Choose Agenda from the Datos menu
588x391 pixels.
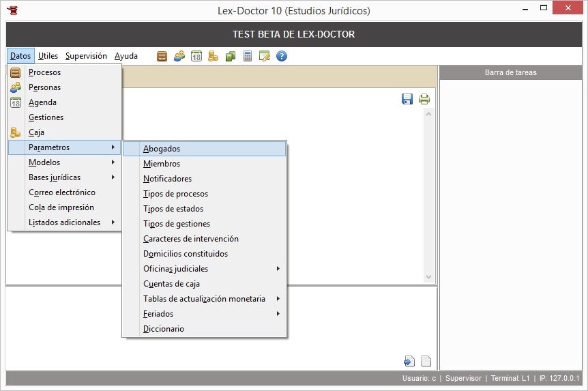65,102
